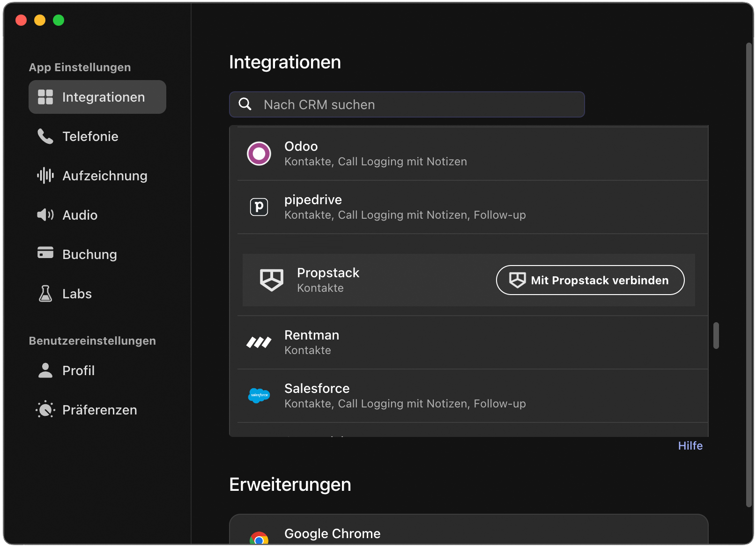756x547 pixels.
Task: Open the Hilfe link
Action: pyautogui.click(x=690, y=446)
